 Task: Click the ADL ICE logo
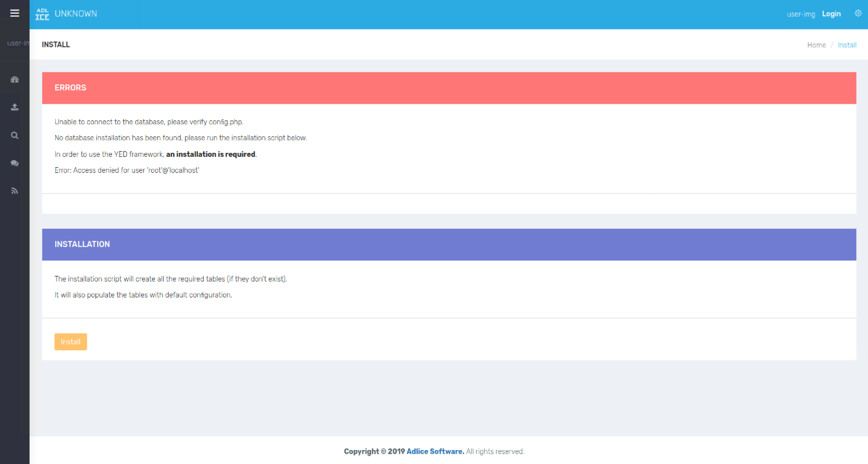coord(42,14)
